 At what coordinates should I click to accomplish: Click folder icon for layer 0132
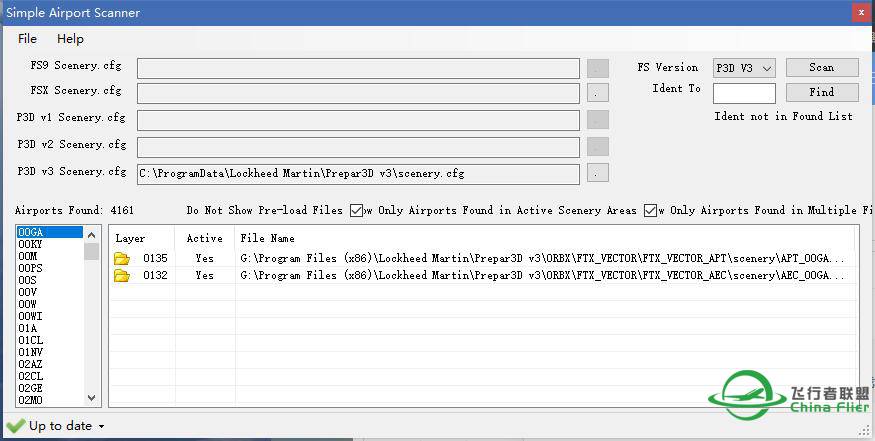click(122, 275)
